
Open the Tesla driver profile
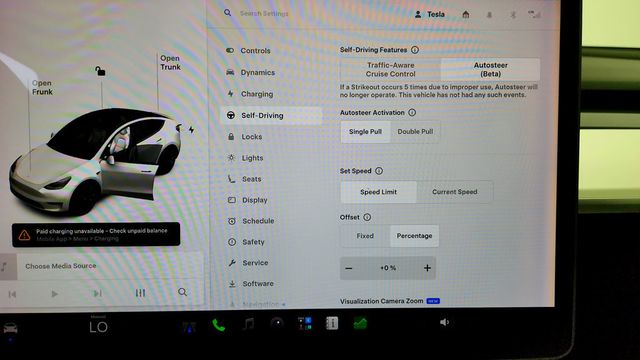pyautogui.click(x=429, y=14)
